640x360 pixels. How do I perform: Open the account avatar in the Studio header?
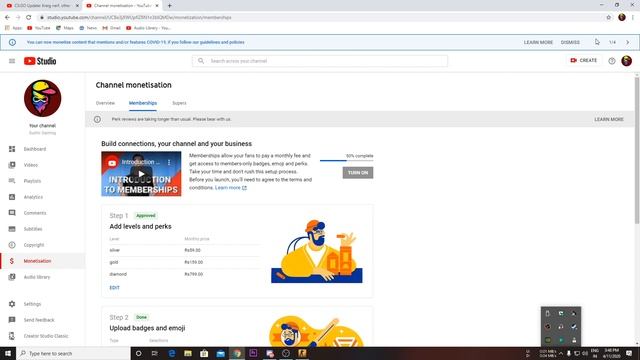coord(627,61)
